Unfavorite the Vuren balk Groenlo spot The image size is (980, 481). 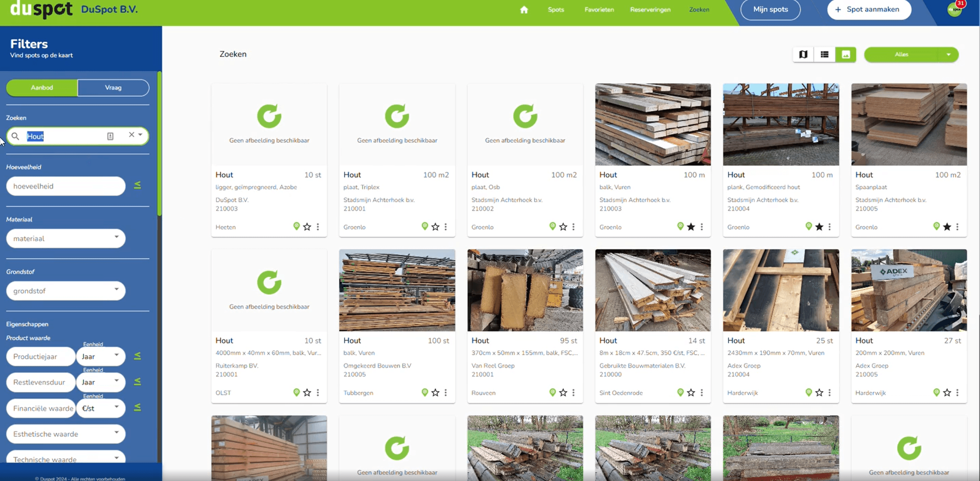click(691, 227)
